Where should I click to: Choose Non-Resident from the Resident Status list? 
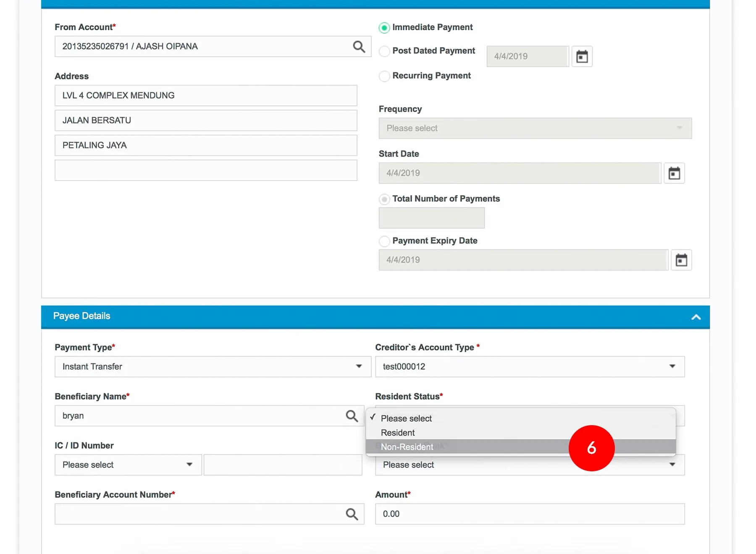click(x=407, y=447)
